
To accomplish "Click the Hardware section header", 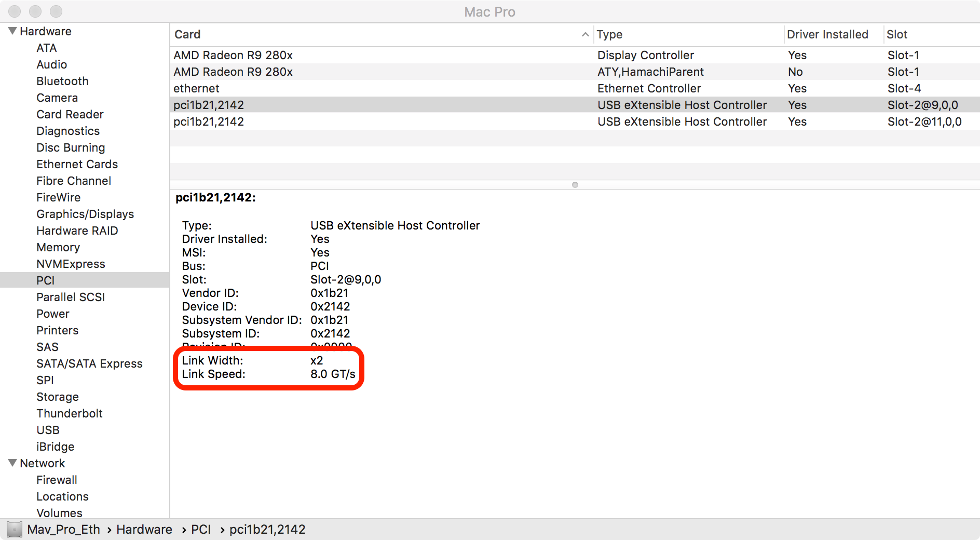I will coord(46,31).
